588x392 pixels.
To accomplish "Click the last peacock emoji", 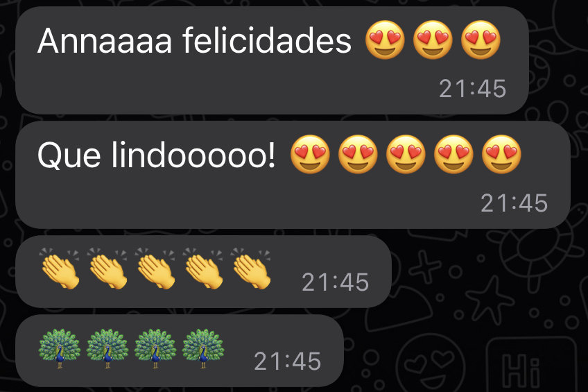I will pos(203,348).
